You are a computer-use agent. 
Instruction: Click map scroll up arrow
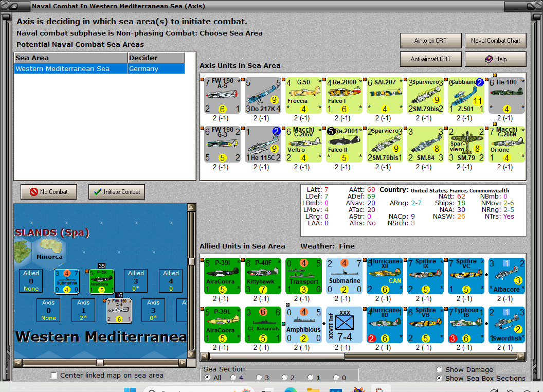pos(191,208)
